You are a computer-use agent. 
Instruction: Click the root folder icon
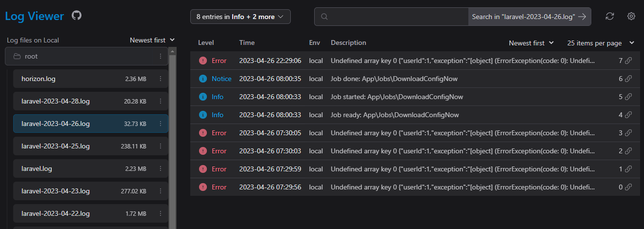17,56
